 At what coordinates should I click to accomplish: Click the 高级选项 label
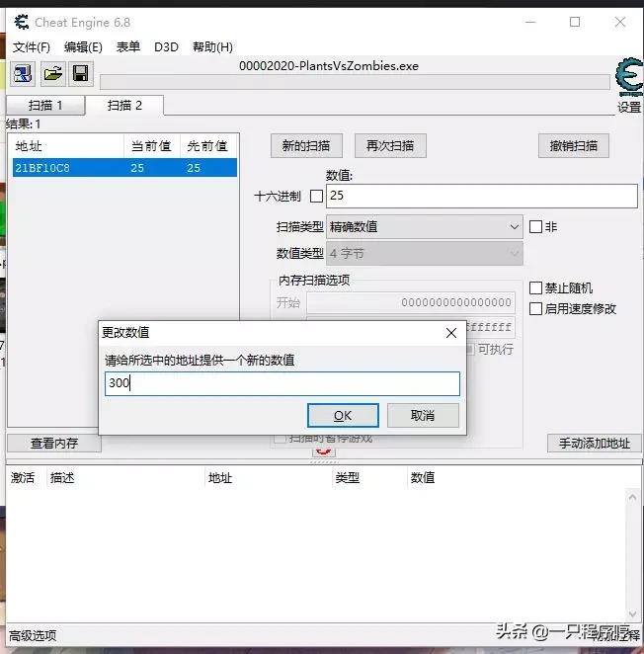33,635
